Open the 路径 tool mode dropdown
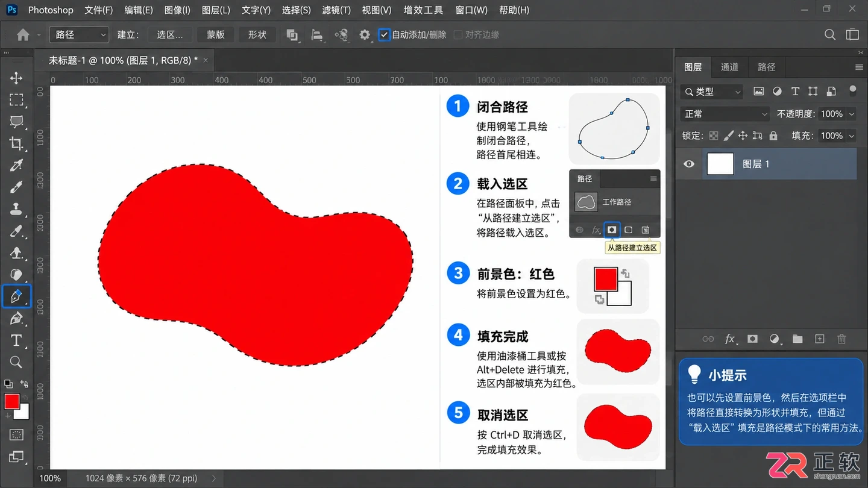This screenshot has width=868, height=488. [x=78, y=35]
